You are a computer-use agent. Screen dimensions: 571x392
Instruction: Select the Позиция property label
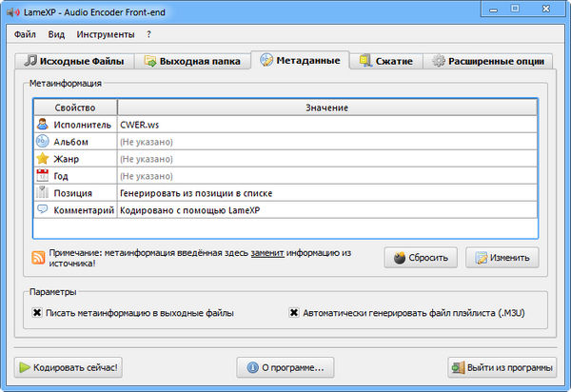click(73, 193)
